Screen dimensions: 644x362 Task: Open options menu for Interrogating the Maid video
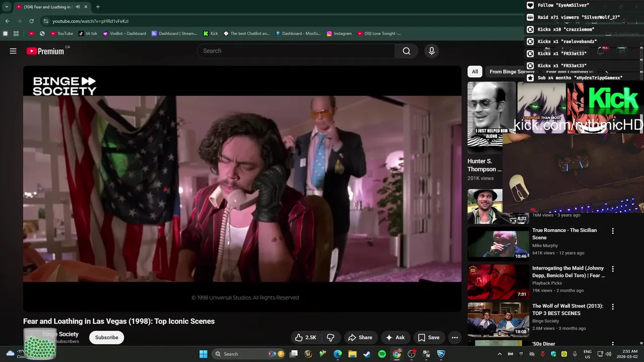[613, 269]
